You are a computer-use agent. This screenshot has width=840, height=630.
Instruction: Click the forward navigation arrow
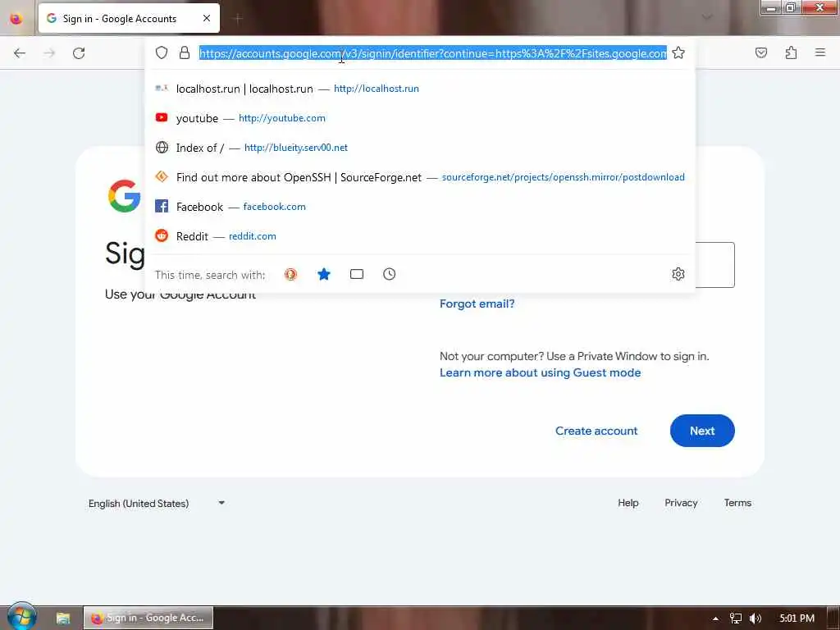point(49,53)
